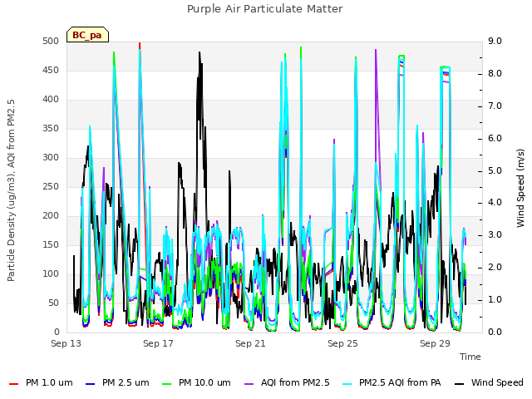The width and height of the screenshot is (532, 399).
Task: Click the 100 left axis tick label
Action: pos(51,274)
